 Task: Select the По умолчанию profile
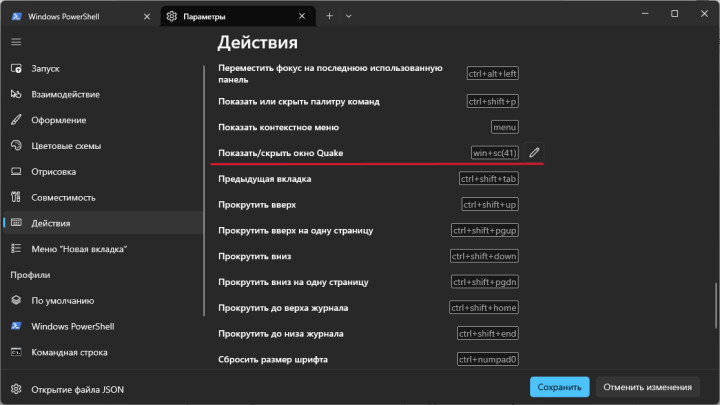tap(62, 300)
